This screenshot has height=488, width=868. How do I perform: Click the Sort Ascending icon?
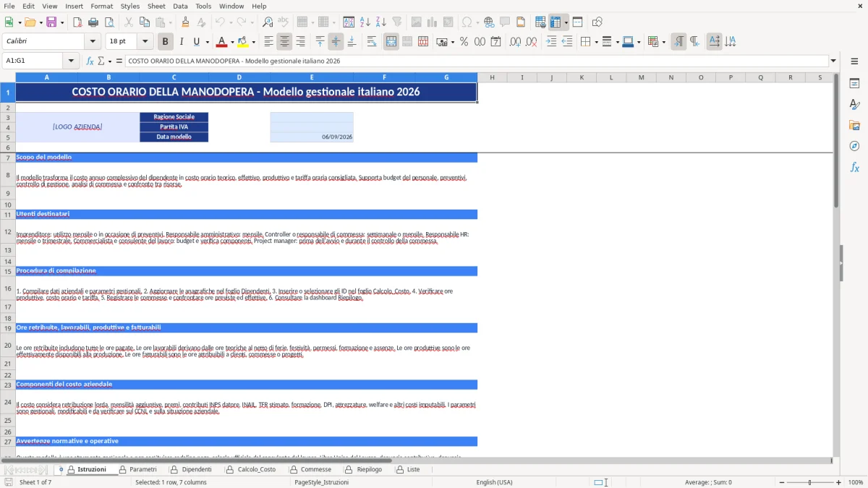365,22
